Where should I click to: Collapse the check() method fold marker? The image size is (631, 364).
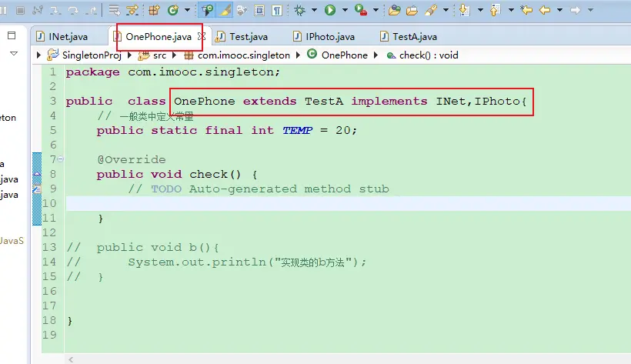coord(60,159)
